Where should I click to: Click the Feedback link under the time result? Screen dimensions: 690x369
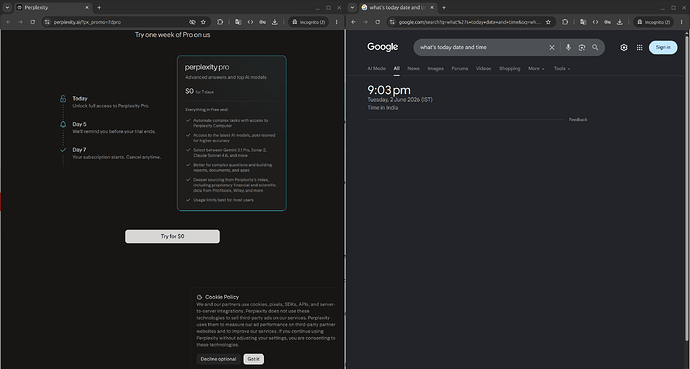point(577,120)
